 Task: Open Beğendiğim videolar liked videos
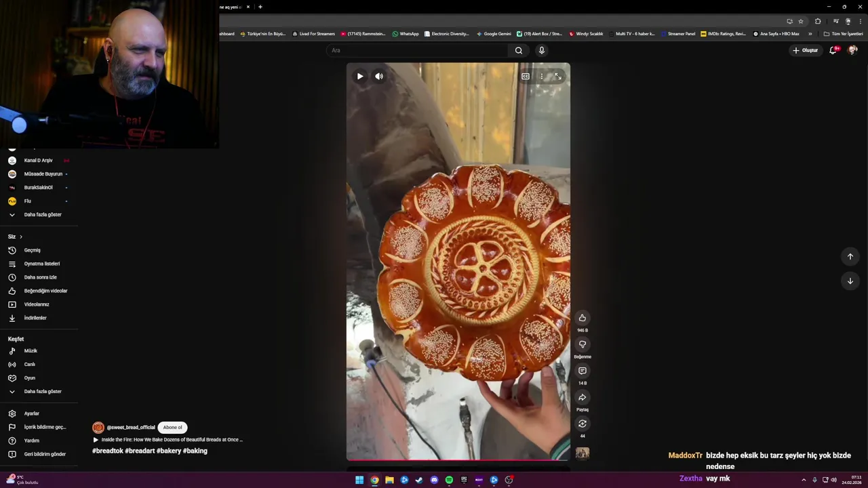pos(39,291)
